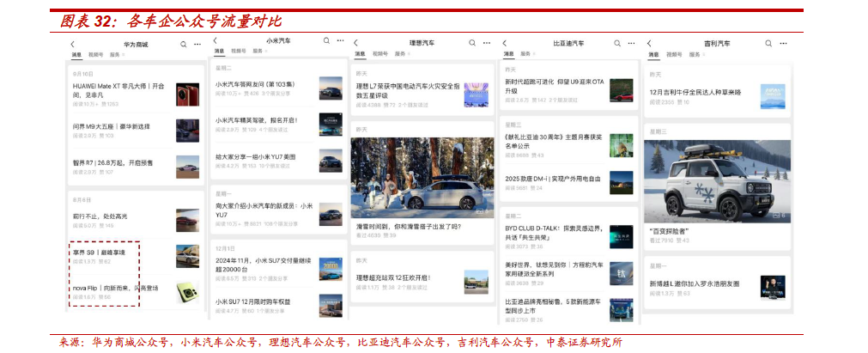Go back from 华为商城 account page
Screen dimensions: 868x353
[73, 44]
